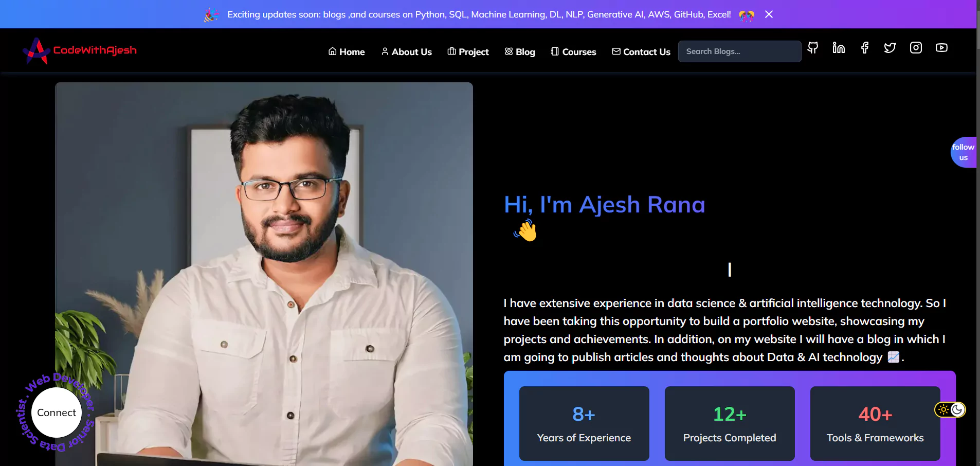Toggle the light/dark theme switch
Viewport: 980px width, 466px height.
(950, 409)
